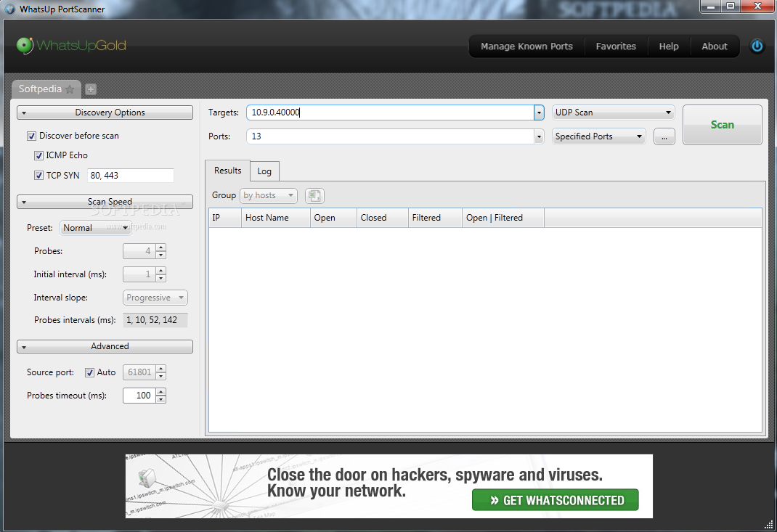777x532 pixels.
Task: Sort by the Open column header
Action: coord(333,218)
